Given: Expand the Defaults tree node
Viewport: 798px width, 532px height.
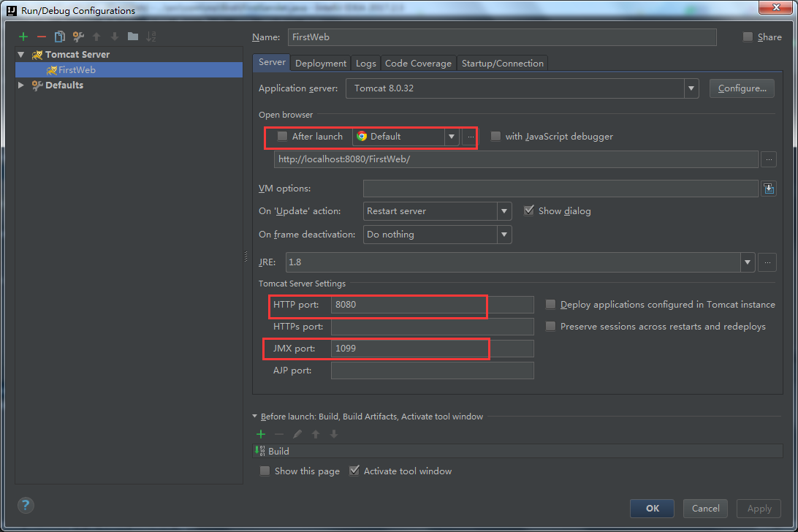Looking at the screenshot, I should point(21,85).
